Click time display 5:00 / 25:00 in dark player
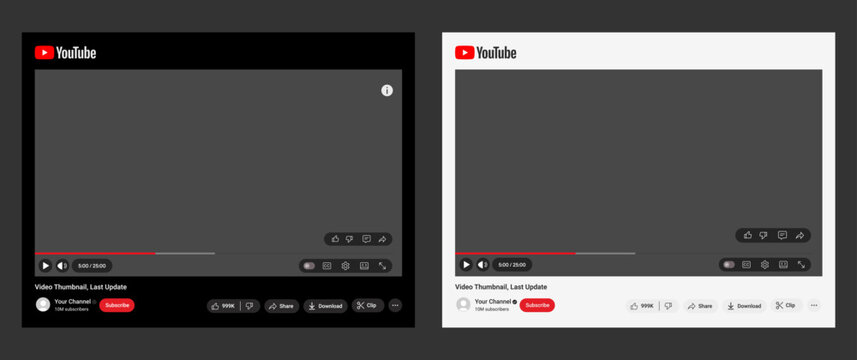This screenshot has width=857, height=360. (92, 266)
